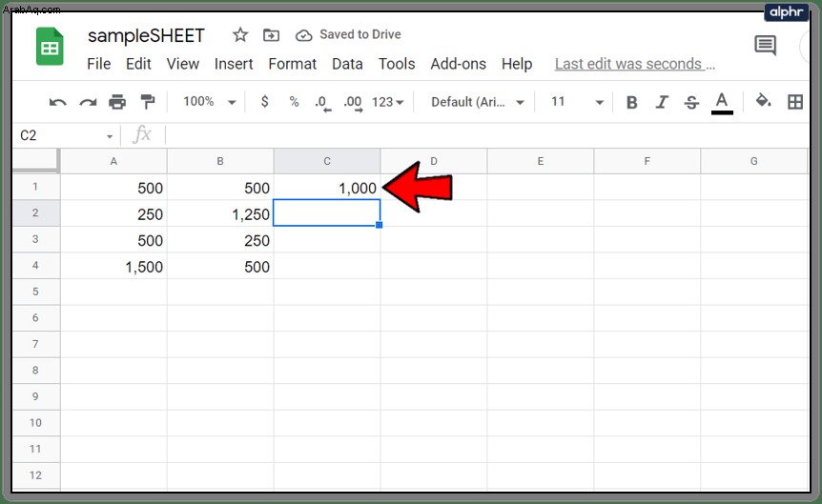Open the comment history icon

(x=765, y=46)
